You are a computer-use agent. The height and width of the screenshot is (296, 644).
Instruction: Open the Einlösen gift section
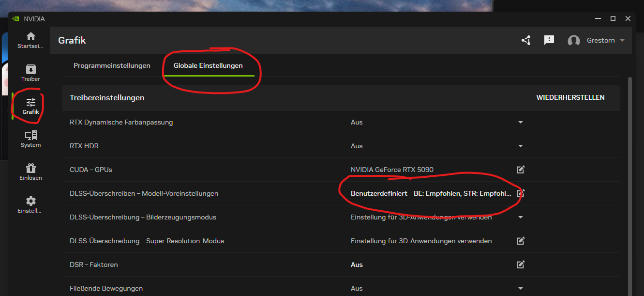(x=30, y=172)
